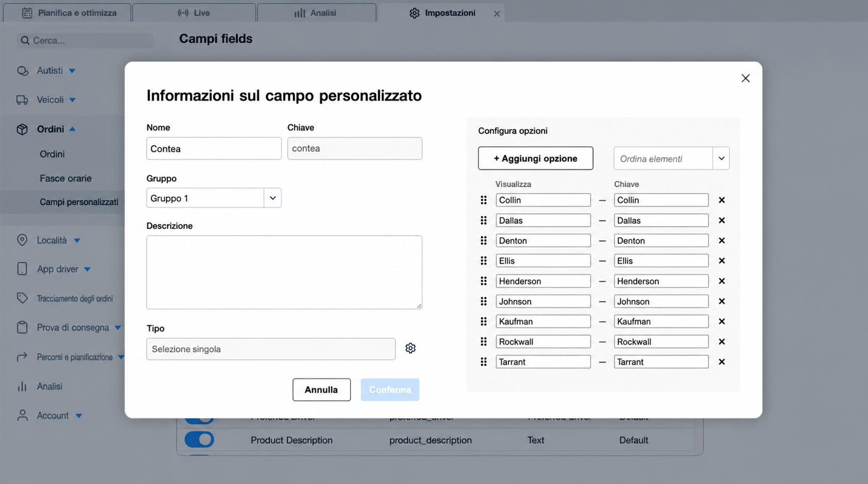The width and height of the screenshot is (868, 484).
Task: Select the drag handle of Ellis row
Action: 483,261
